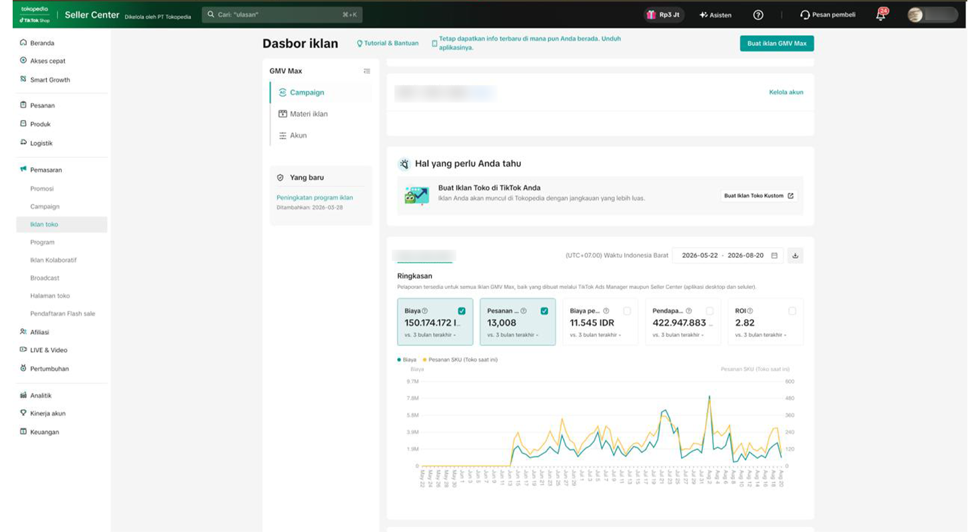Click the Pemasaran megaphone icon

tap(23, 170)
